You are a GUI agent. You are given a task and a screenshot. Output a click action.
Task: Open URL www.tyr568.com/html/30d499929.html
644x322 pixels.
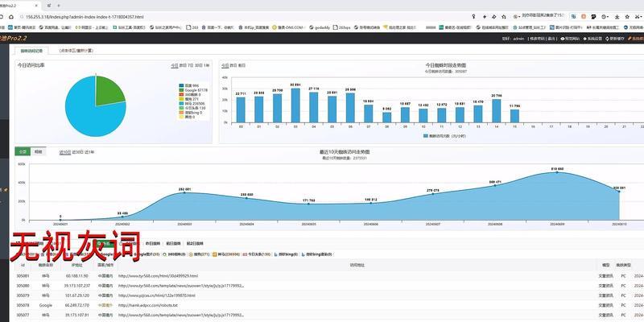158,276
